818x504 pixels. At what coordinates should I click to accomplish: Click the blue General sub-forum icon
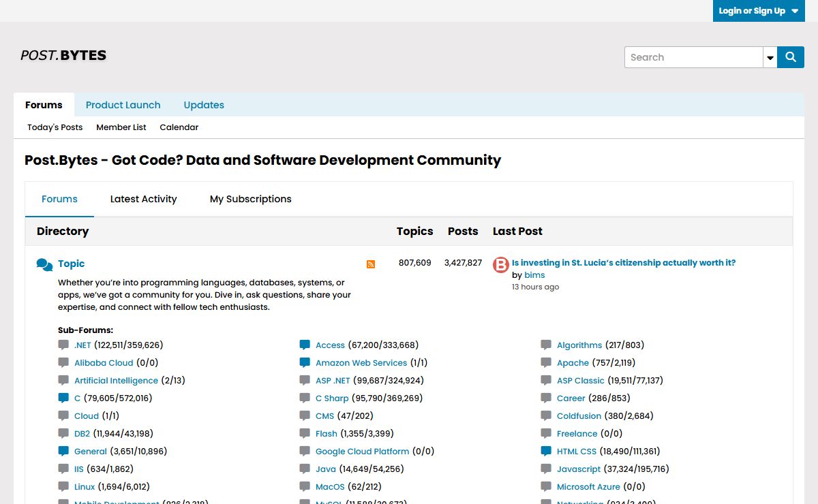pos(63,452)
